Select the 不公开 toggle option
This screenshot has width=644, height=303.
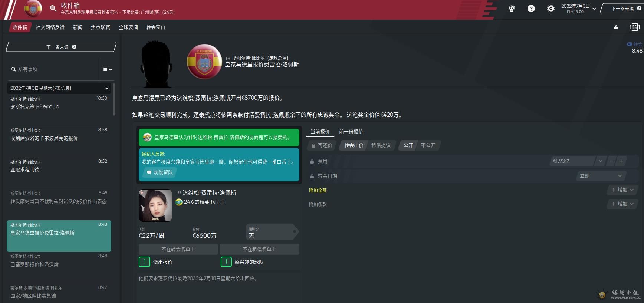pos(428,145)
